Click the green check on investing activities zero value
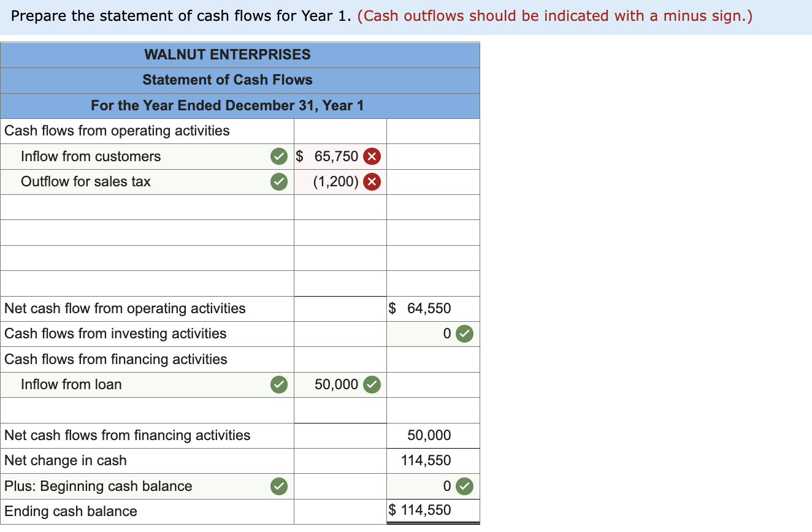812x532 pixels. pyautogui.click(x=464, y=334)
